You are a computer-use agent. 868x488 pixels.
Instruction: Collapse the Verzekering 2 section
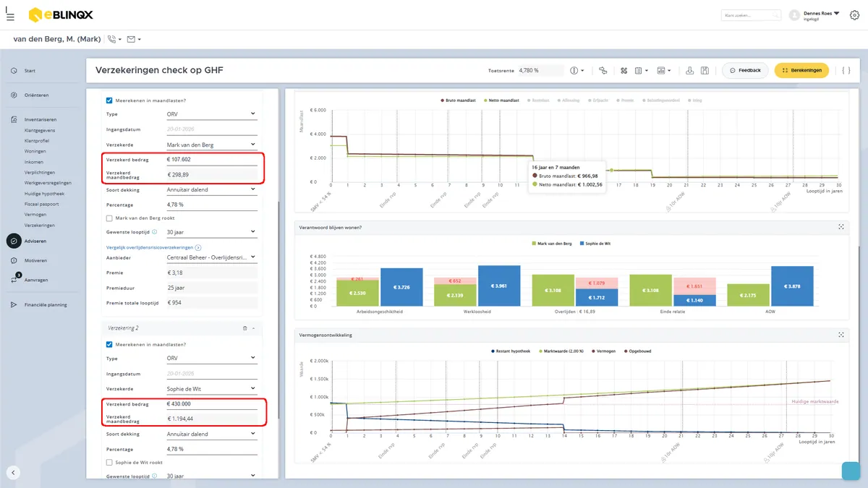click(x=254, y=328)
